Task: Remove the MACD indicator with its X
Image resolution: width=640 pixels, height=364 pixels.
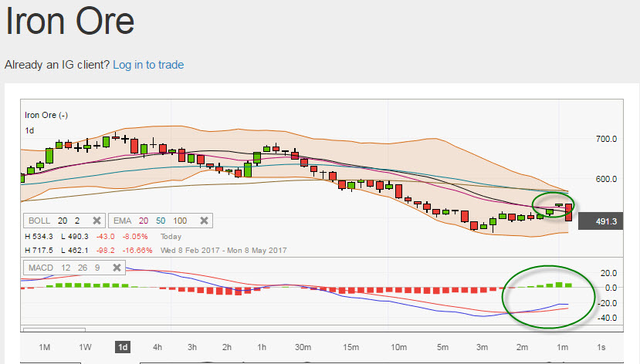Action: pos(117,268)
